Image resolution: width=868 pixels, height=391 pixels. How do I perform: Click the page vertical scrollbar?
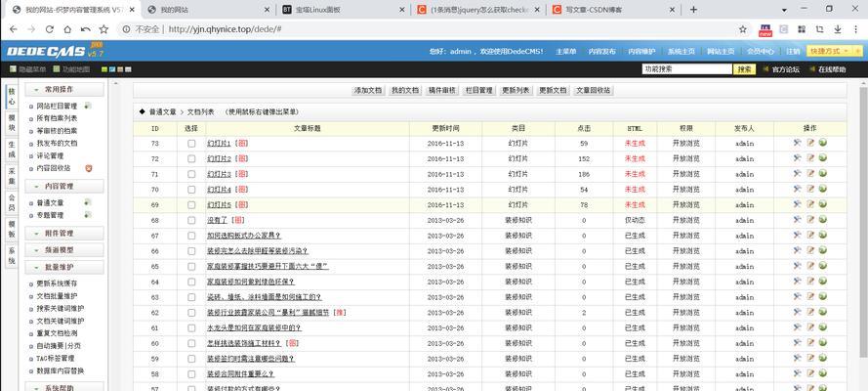tap(863, 222)
